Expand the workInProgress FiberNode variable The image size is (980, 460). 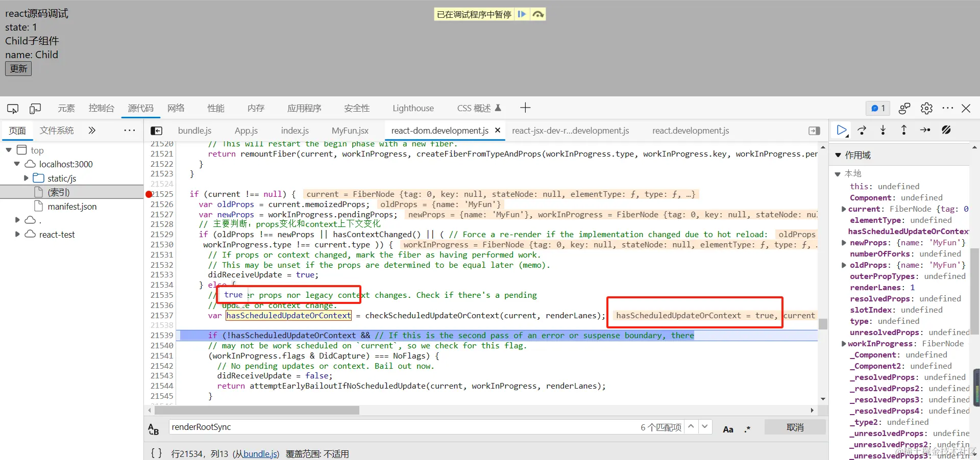point(844,344)
